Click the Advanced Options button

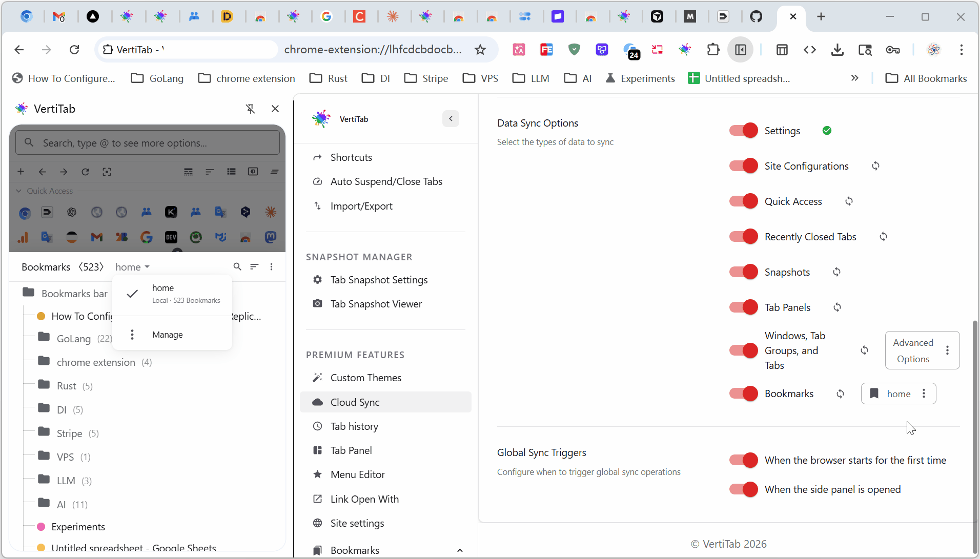[x=913, y=350]
